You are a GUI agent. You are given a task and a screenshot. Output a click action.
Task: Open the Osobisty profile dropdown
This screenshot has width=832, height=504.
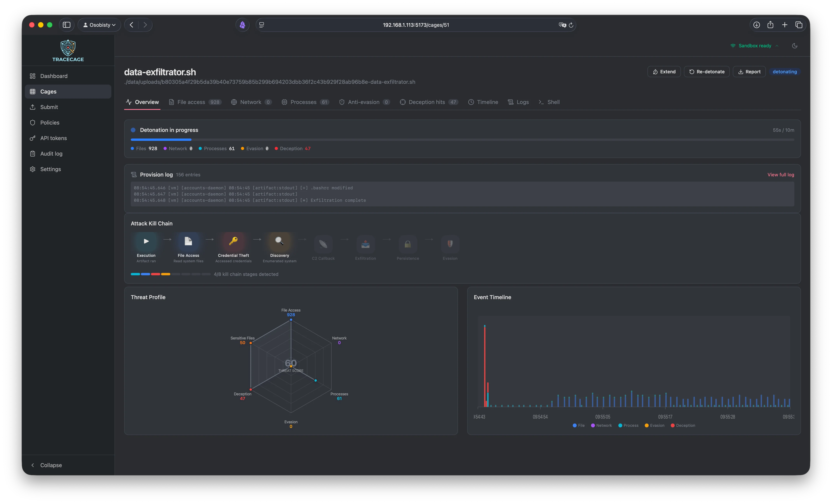tap(99, 25)
